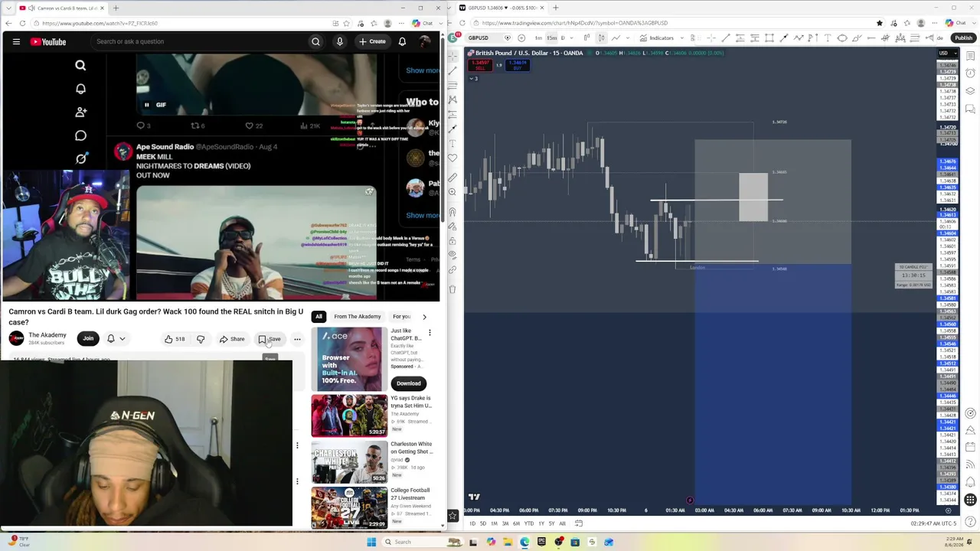Viewport: 980px width, 551px height.
Task: Toggle the magnet mode tool
Action: pyautogui.click(x=452, y=212)
